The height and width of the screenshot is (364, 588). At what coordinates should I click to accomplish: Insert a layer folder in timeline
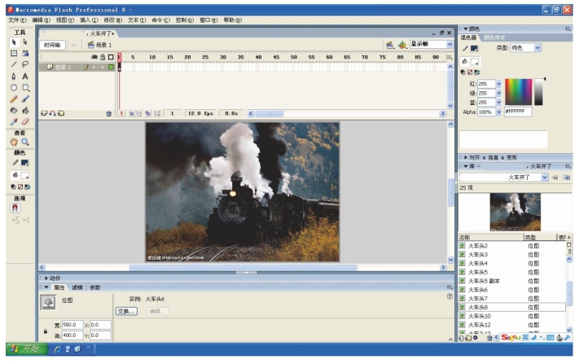(x=61, y=113)
